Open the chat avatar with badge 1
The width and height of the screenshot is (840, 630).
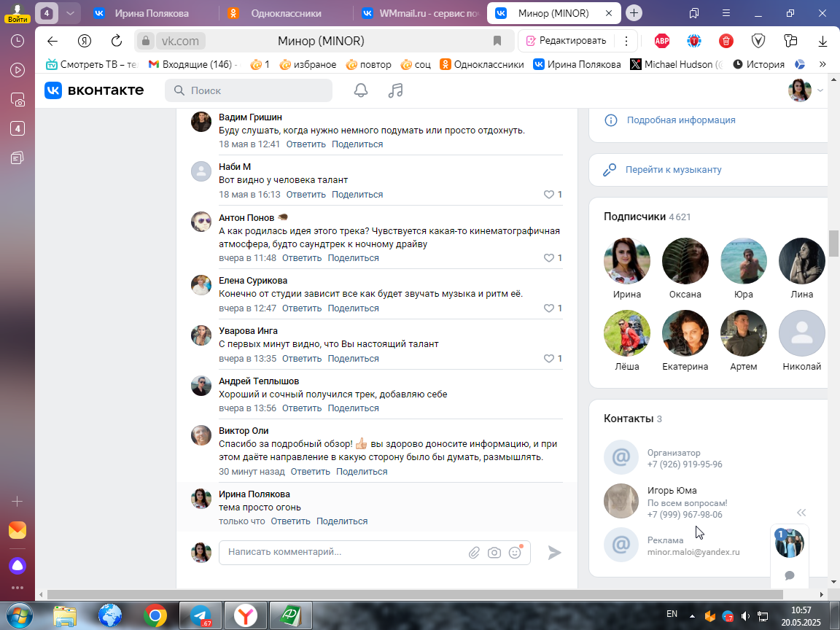[x=789, y=543]
